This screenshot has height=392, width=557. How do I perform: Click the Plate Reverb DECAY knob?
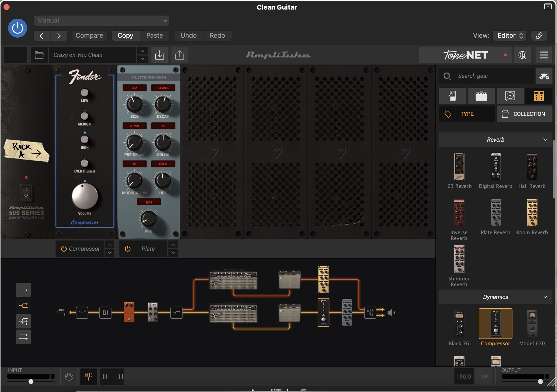[x=163, y=104]
